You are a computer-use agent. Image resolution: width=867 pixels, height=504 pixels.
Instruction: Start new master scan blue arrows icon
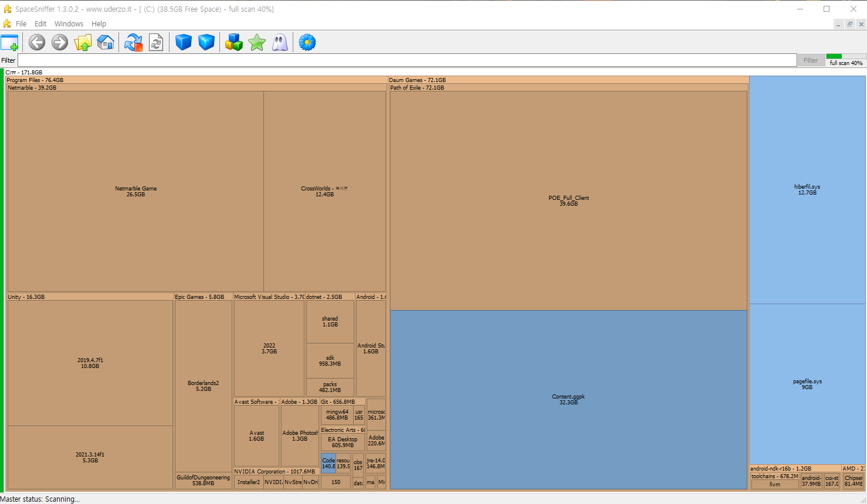pyautogui.click(x=134, y=42)
